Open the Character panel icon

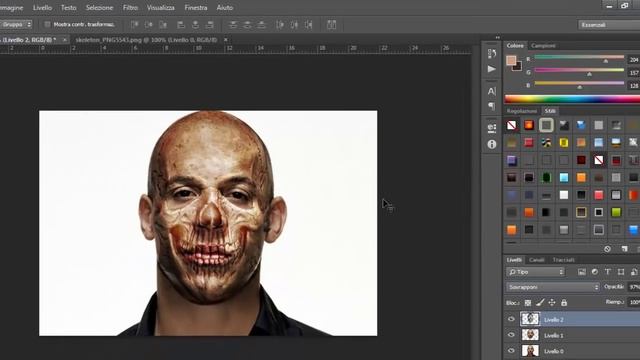492,91
